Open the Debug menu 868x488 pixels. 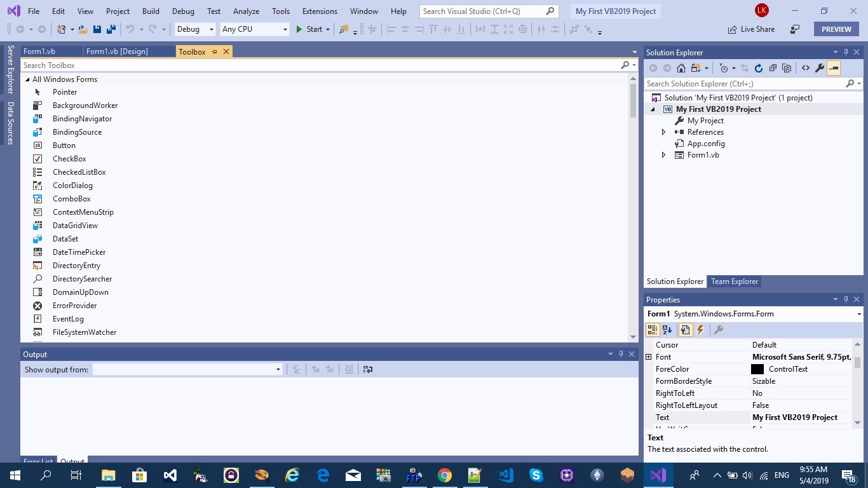coord(183,11)
